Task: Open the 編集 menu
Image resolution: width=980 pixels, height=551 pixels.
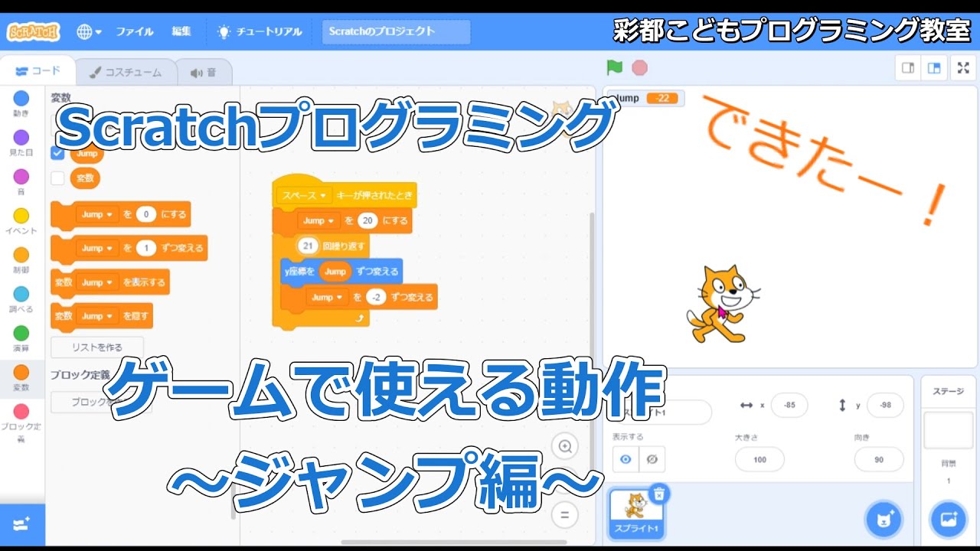Action: pyautogui.click(x=181, y=31)
